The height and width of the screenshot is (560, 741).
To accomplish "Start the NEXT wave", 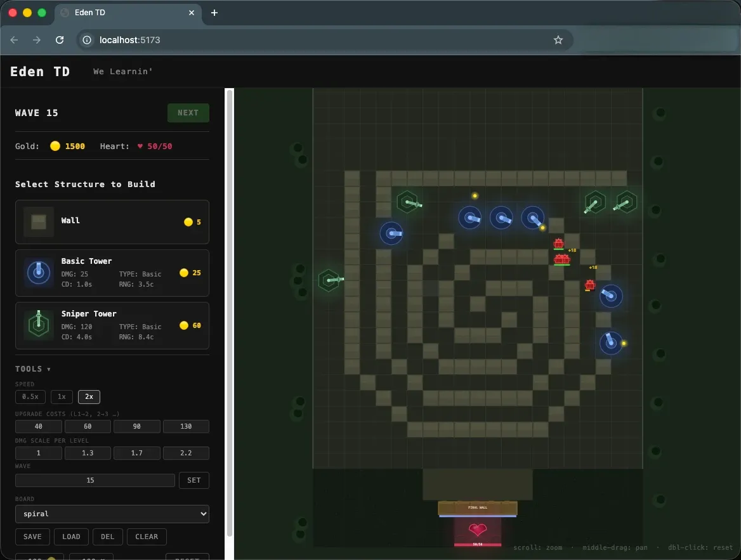I will 188,113.
